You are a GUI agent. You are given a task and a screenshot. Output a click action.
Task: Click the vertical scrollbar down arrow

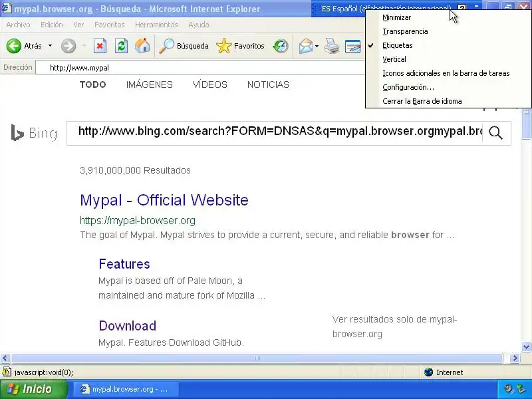(x=526, y=346)
